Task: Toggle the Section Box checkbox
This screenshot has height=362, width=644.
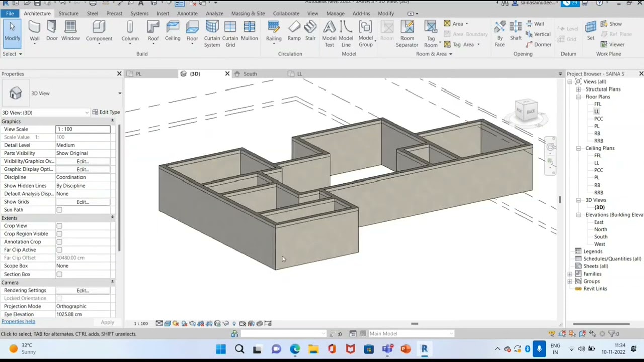Action: pyautogui.click(x=59, y=274)
